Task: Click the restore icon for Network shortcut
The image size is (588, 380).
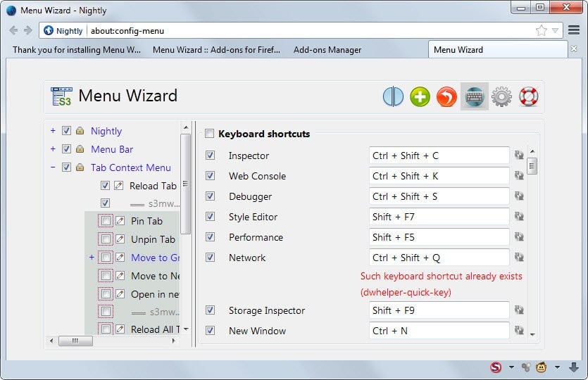Action: 519,257
